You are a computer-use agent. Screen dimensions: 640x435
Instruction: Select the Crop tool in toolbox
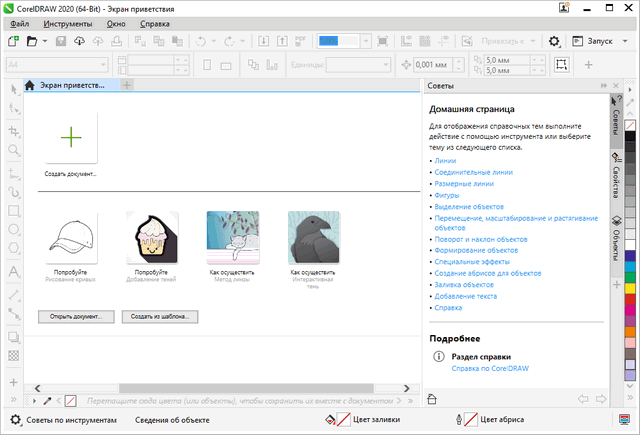point(14,130)
